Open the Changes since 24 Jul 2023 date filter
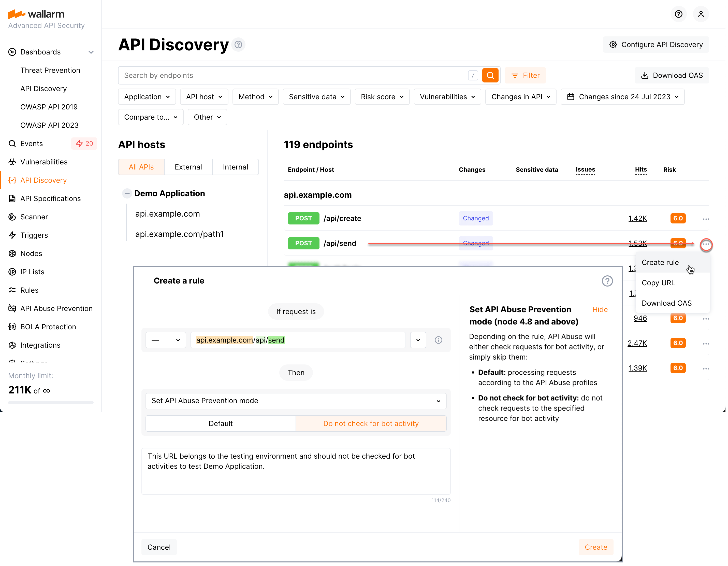The height and width of the screenshot is (566, 728). coord(622,97)
